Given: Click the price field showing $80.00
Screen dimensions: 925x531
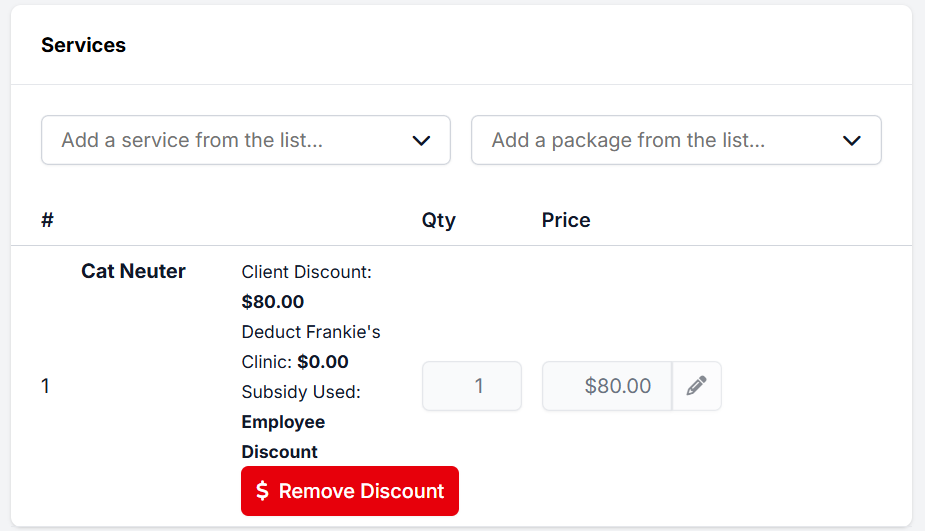Looking at the screenshot, I should (x=606, y=386).
